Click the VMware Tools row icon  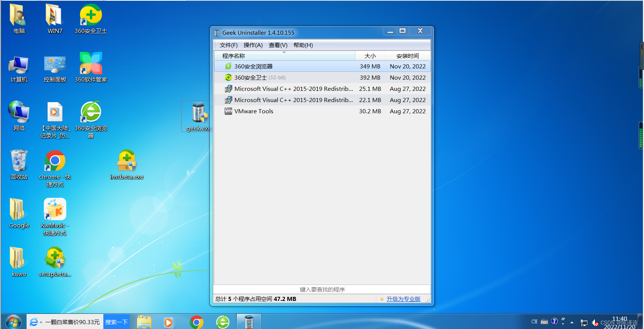point(228,111)
